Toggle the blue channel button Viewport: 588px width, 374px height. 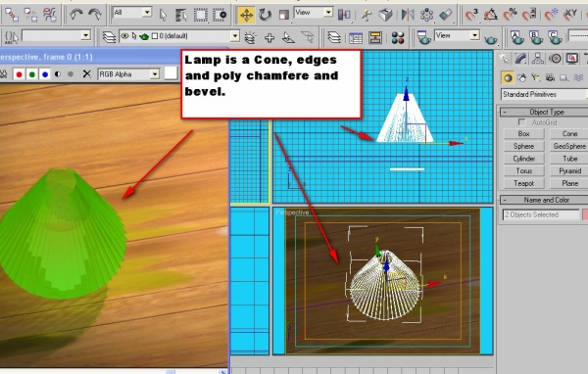coord(45,74)
